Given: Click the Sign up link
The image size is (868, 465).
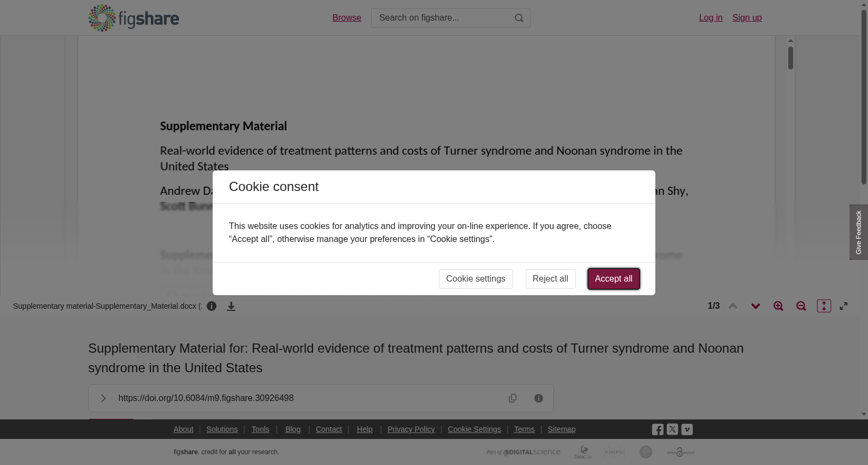Looking at the screenshot, I should [747, 18].
